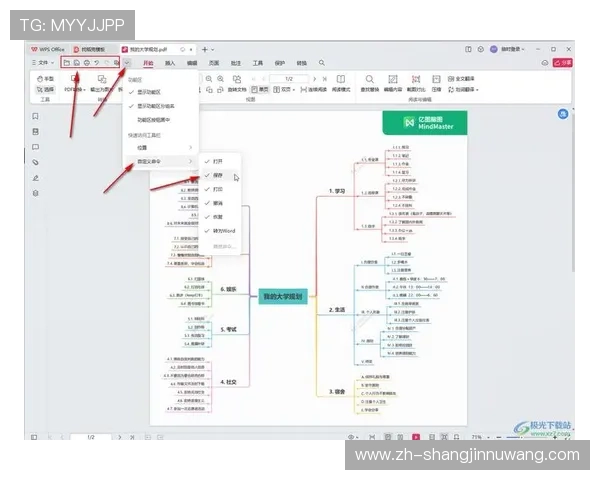Click the Redo arrow in quick access toolbar

point(107,63)
